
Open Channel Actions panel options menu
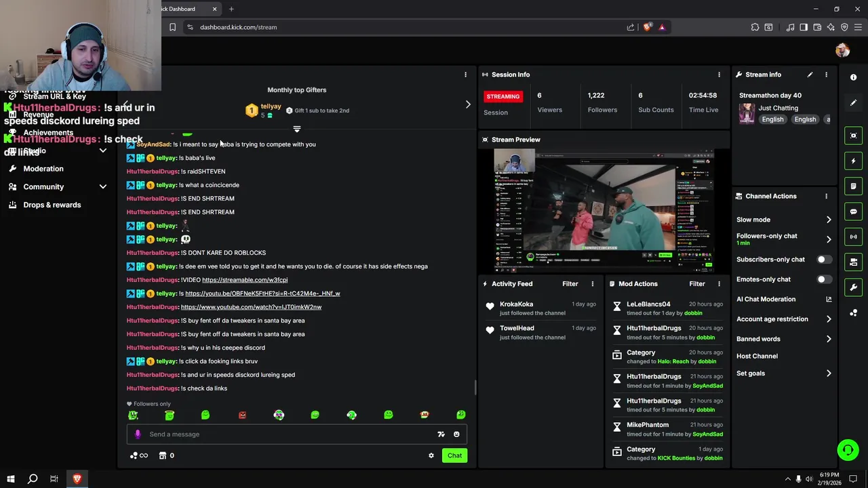826,196
